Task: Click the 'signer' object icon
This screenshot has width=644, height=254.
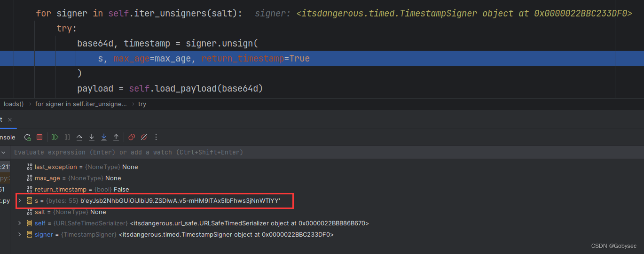Action: [30, 234]
